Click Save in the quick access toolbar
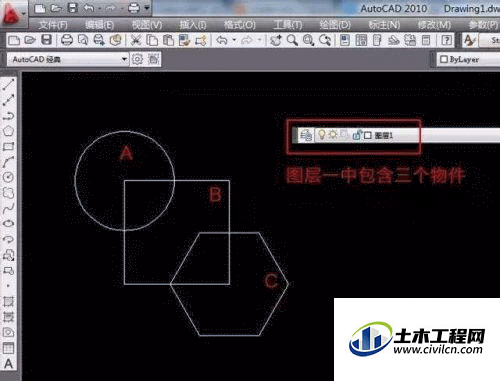The width and height of the screenshot is (500, 381). click(72, 8)
